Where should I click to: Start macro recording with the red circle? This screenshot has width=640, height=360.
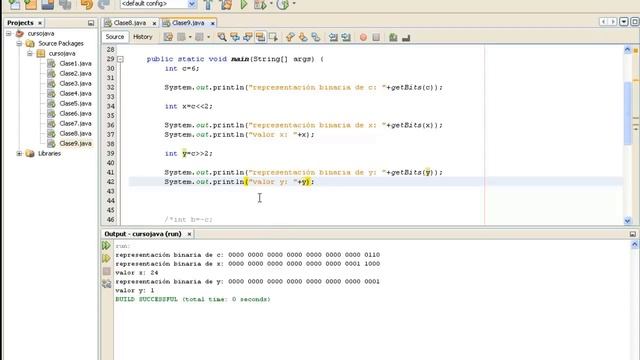tap(363, 38)
